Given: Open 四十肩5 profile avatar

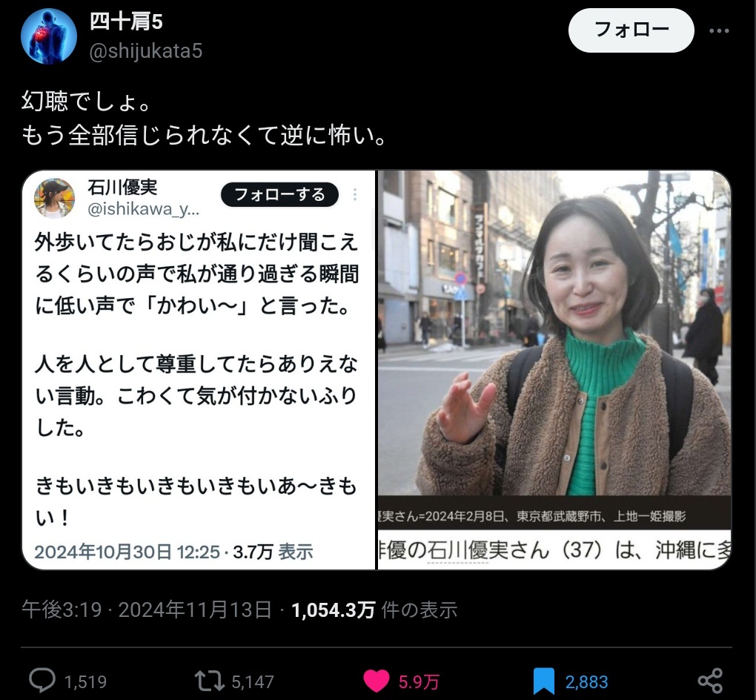Looking at the screenshot, I should (49, 36).
